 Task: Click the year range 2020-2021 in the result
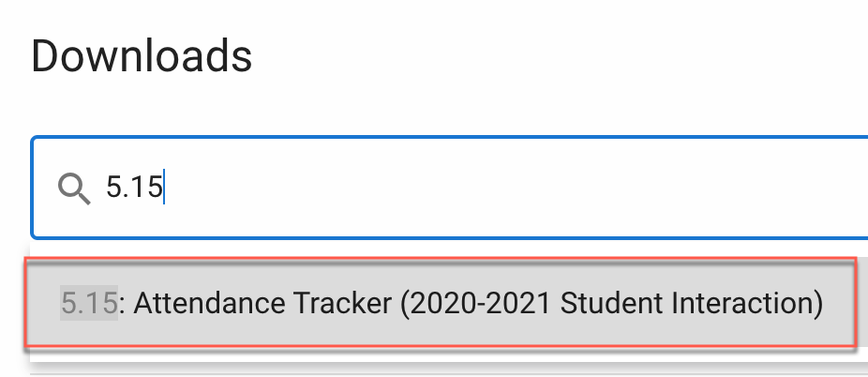point(476,303)
